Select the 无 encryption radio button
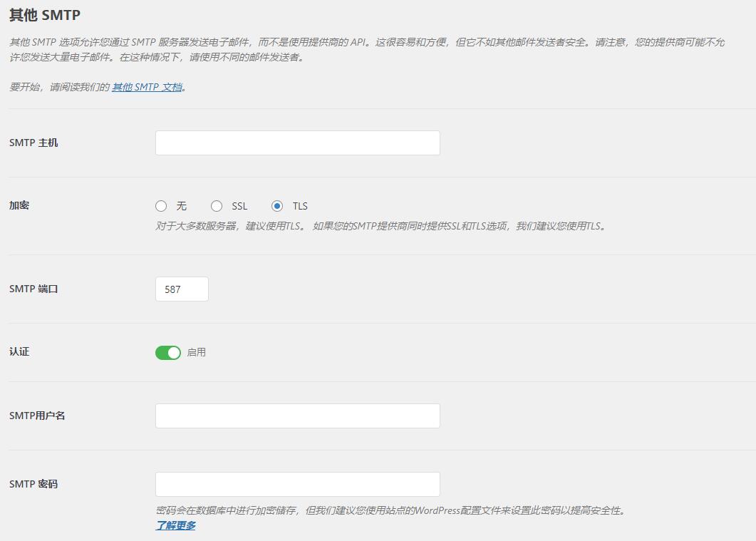 (161, 206)
